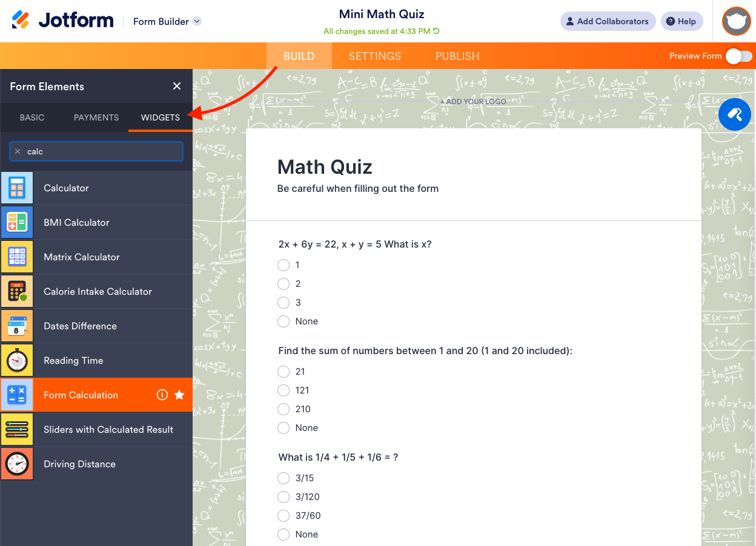Choose the BMI Calculator widget icon
The height and width of the screenshot is (546, 756).
coord(17,223)
